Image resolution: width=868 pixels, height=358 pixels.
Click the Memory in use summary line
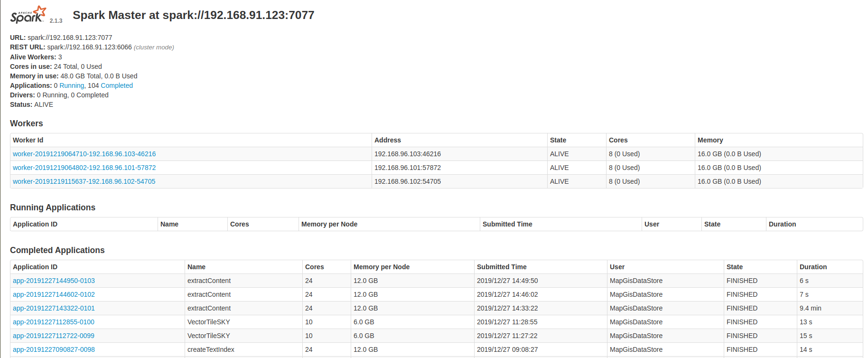coord(74,76)
